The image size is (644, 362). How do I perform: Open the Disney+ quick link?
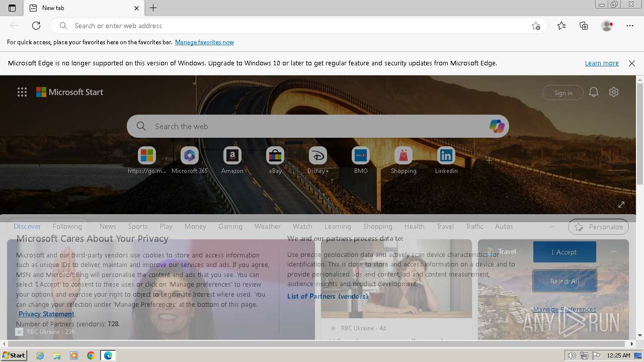318,161
